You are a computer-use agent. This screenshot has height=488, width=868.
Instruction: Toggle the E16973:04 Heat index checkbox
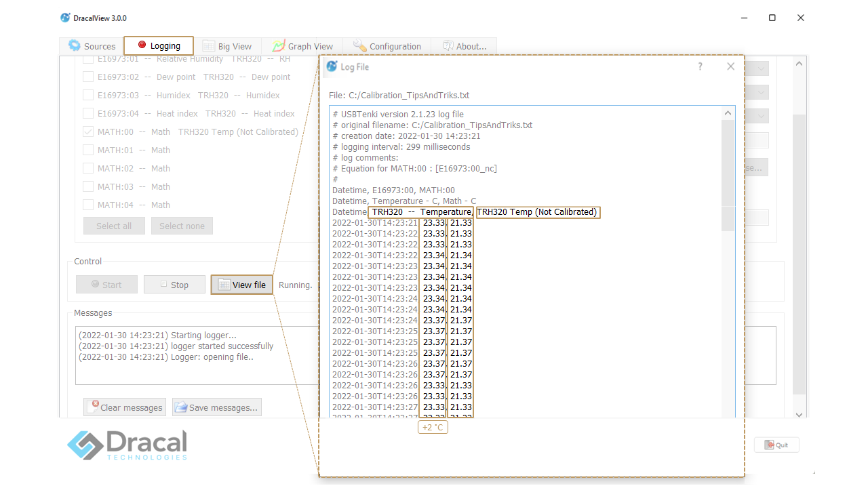[88, 114]
